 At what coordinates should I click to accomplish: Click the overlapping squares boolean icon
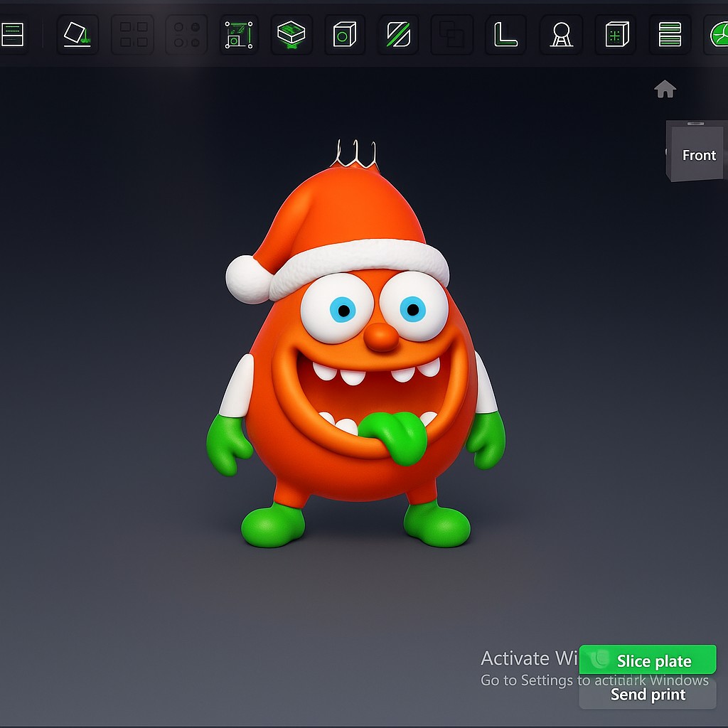(451, 33)
